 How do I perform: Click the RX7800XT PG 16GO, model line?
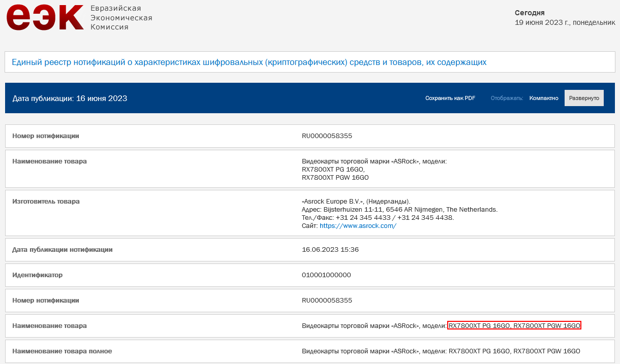333,170
